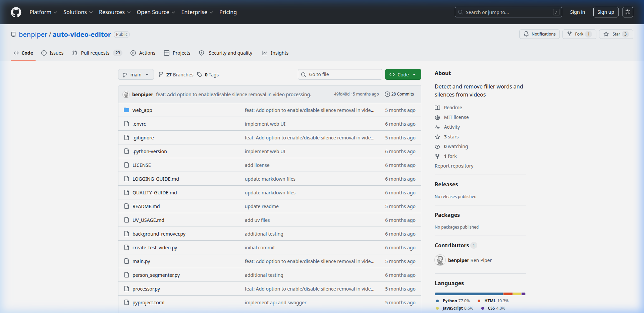Select the Code tab

tap(23, 53)
